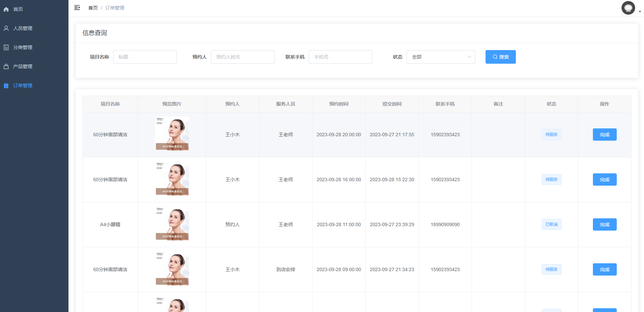This screenshot has height=312, width=644.
Task: Click the 订单管理 clipboard icon
Action: pyautogui.click(x=6, y=85)
